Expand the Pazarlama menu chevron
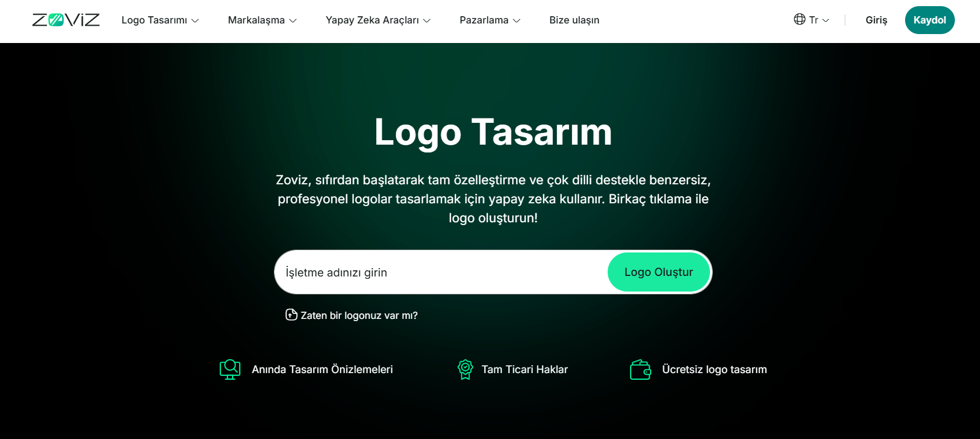Viewport: 980px width, 439px height. click(x=517, y=21)
